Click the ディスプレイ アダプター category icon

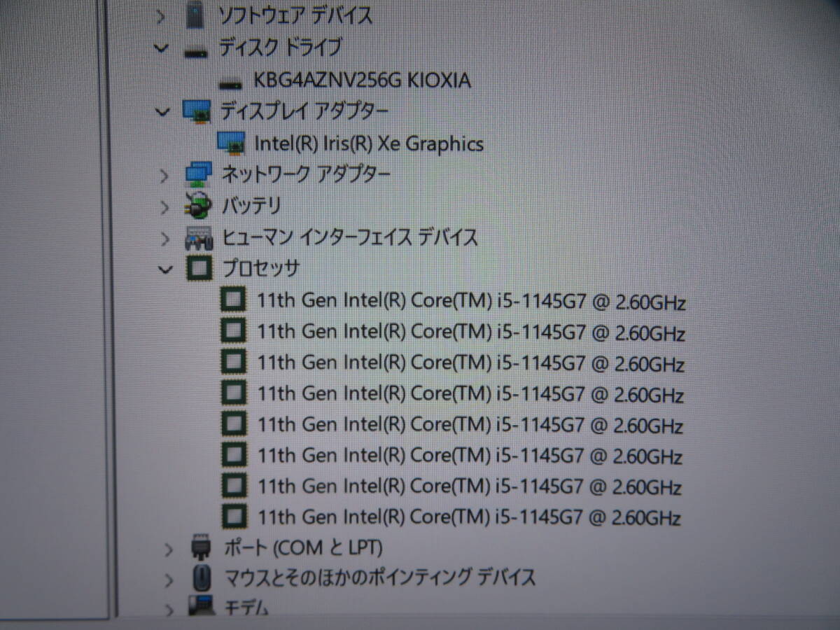197,111
